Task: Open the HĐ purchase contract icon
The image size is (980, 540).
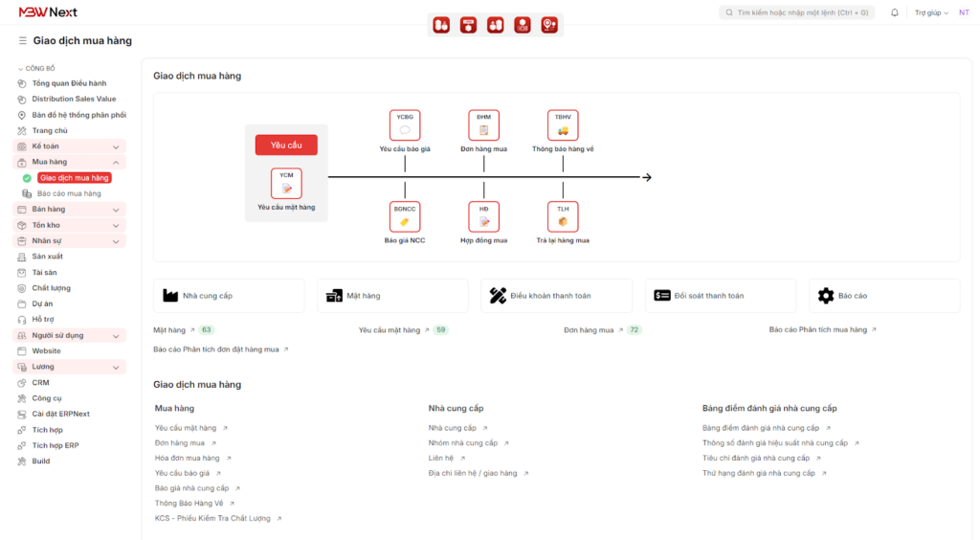Action: pos(483,216)
